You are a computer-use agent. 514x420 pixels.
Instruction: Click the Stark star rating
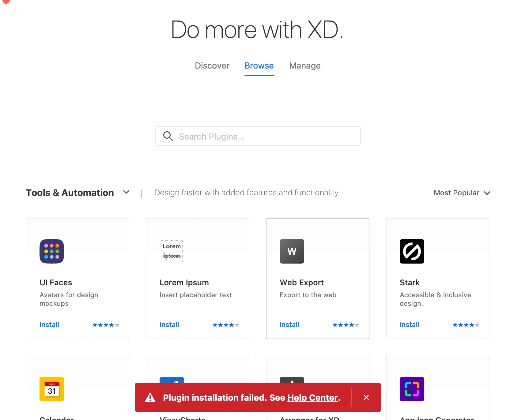pos(466,325)
